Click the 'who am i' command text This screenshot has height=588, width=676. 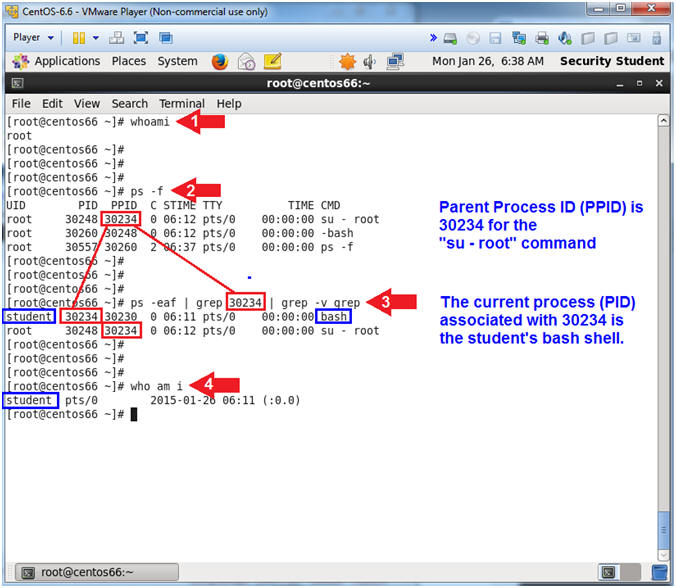(x=156, y=386)
